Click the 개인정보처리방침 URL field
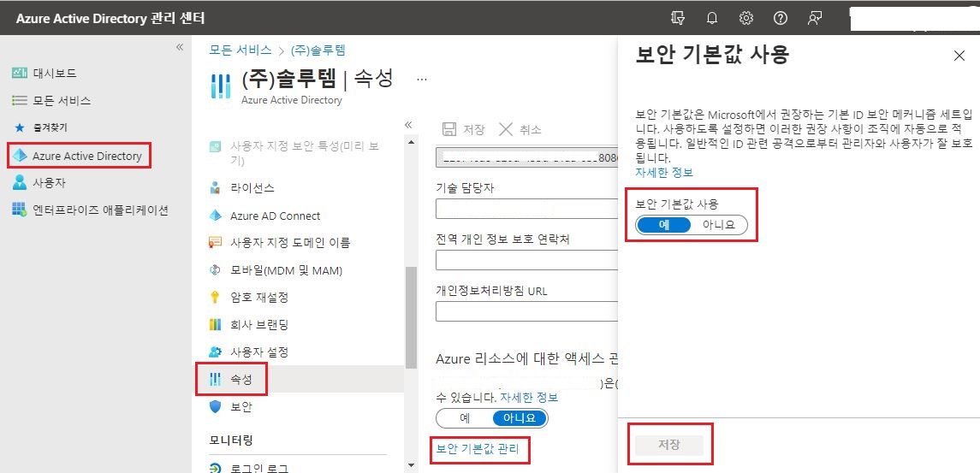 click(526, 311)
